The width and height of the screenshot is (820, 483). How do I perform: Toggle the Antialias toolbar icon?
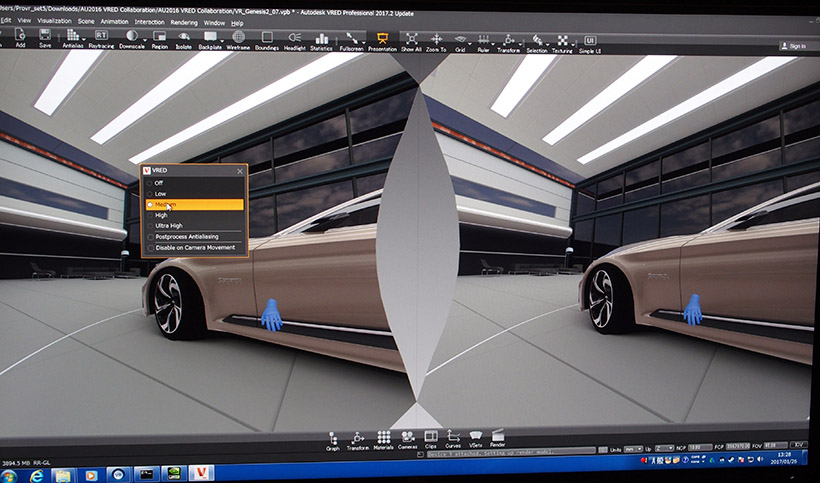(72, 36)
